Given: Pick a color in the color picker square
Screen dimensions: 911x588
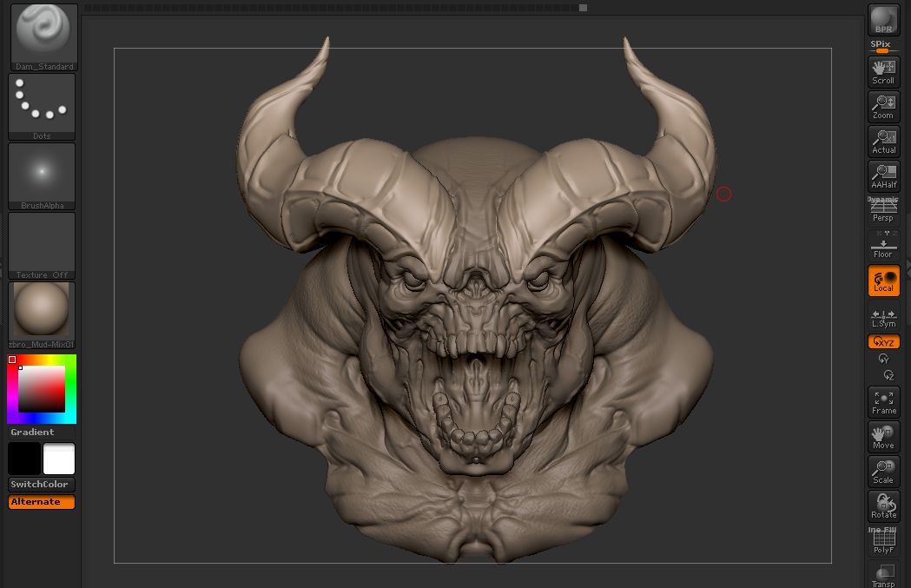Looking at the screenshot, I should click(x=42, y=389).
